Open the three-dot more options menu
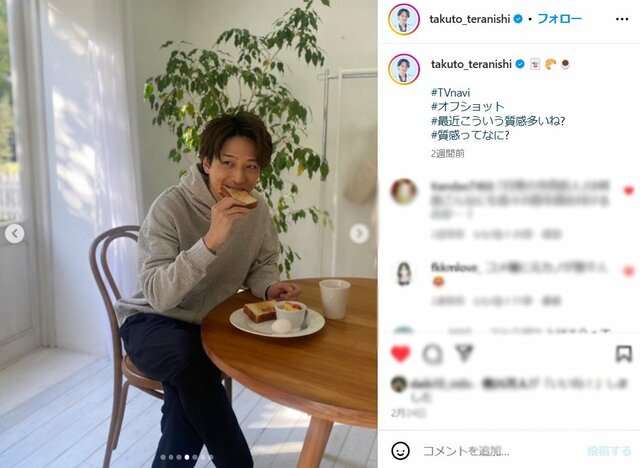The height and width of the screenshot is (468, 640). point(622,19)
